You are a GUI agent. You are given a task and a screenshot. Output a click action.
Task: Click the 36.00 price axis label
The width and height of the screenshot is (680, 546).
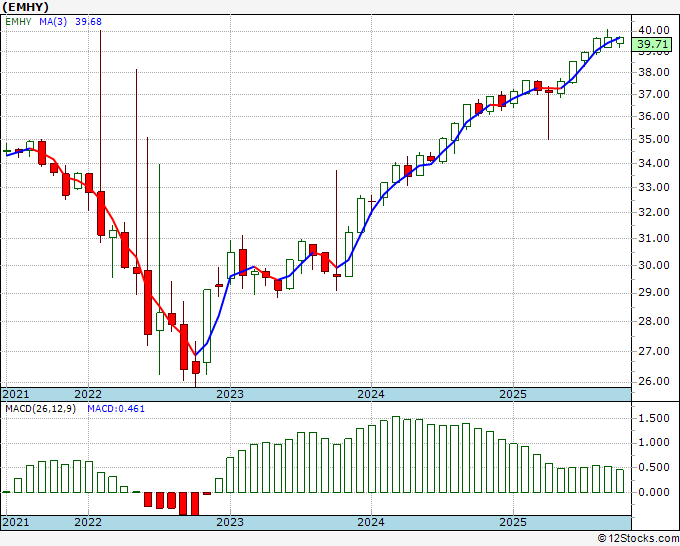[x=654, y=116]
